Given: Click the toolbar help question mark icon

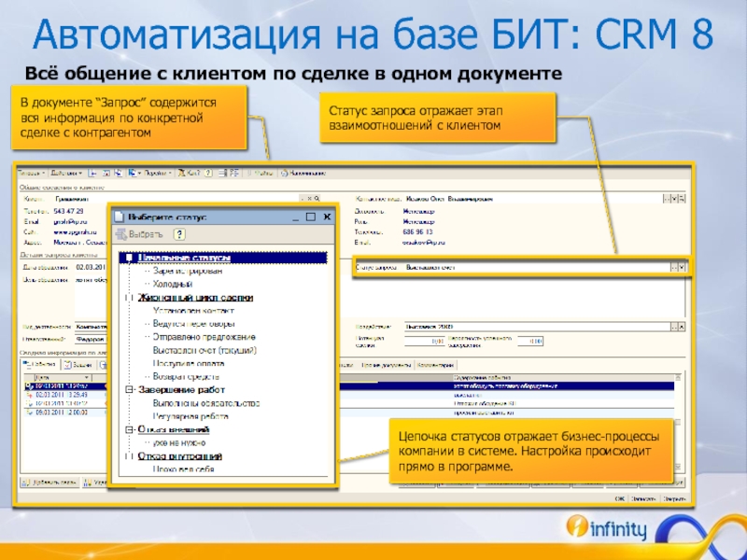Looking at the screenshot, I should (x=207, y=173).
